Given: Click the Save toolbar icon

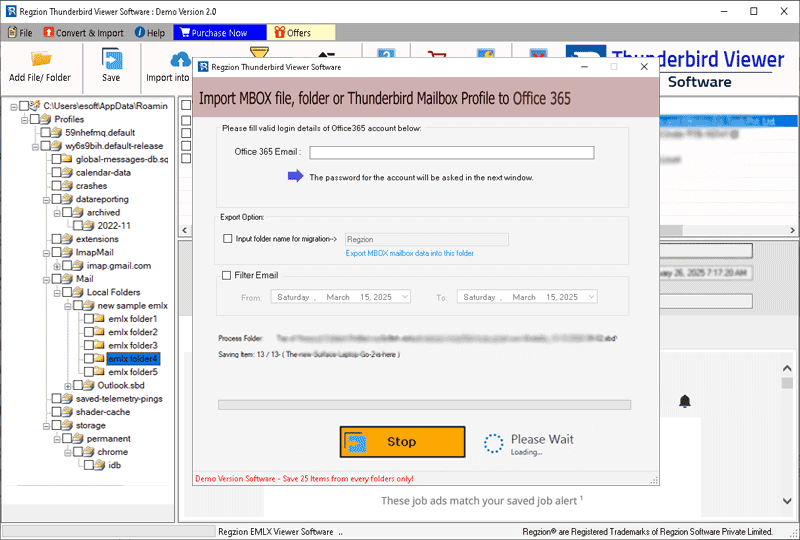Looking at the screenshot, I should (111, 59).
